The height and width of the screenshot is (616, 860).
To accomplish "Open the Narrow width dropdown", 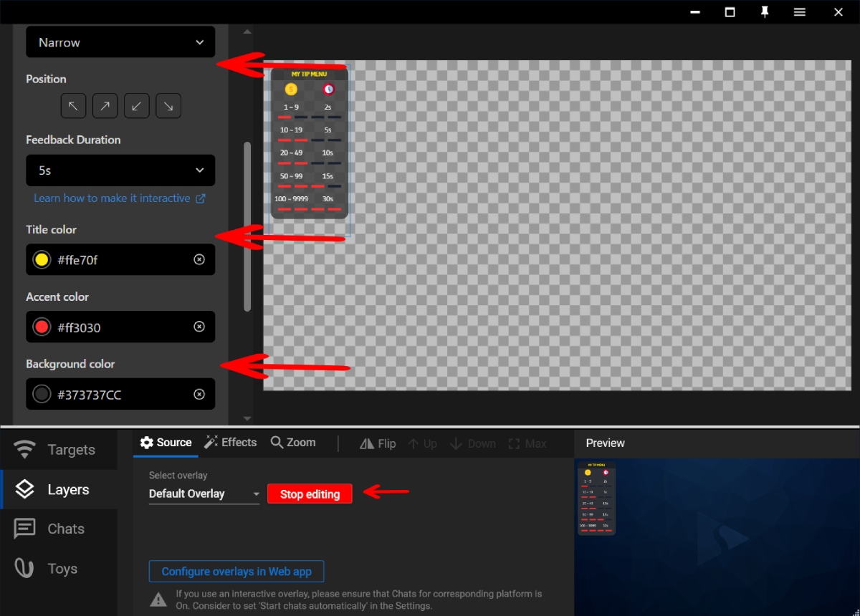I will (120, 42).
